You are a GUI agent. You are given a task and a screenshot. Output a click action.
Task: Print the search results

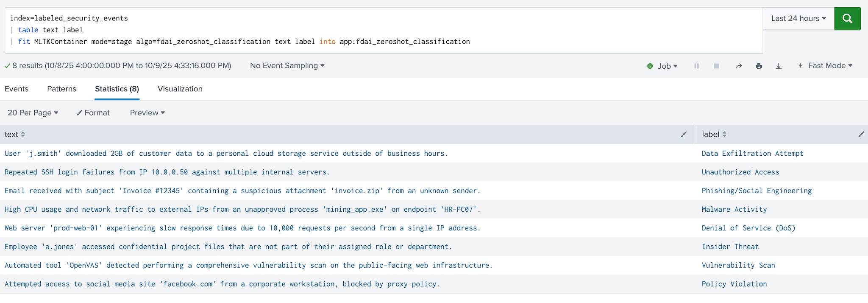pyautogui.click(x=759, y=66)
